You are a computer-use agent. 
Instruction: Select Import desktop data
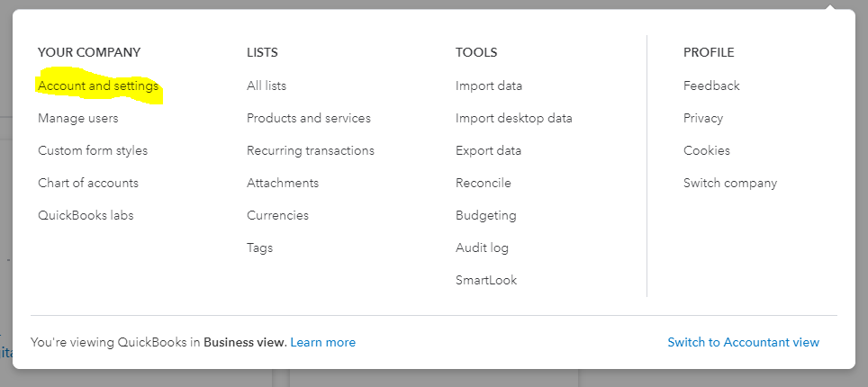514,119
